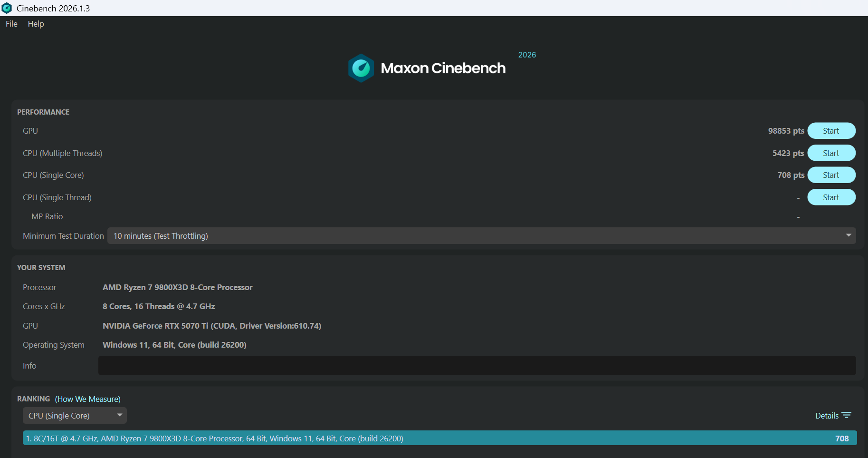868x458 pixels.
Task: Click the RANKING section heading
Action: point(33,399)
